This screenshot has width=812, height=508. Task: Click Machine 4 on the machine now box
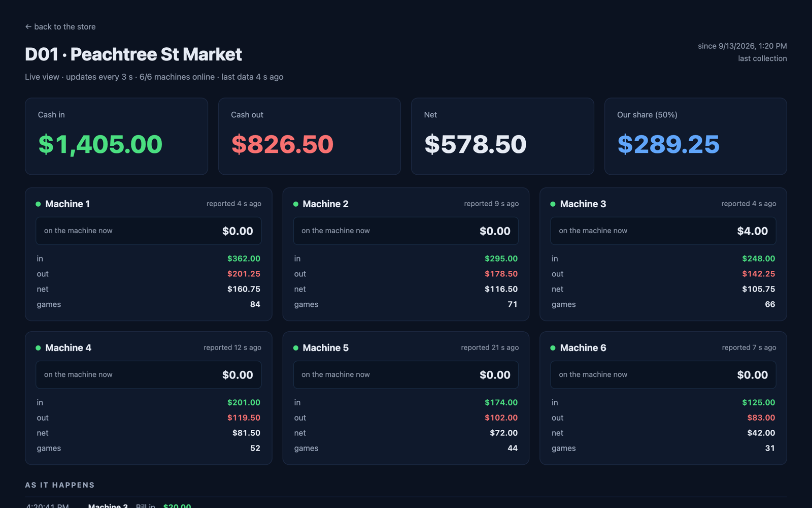click(149, 375)
